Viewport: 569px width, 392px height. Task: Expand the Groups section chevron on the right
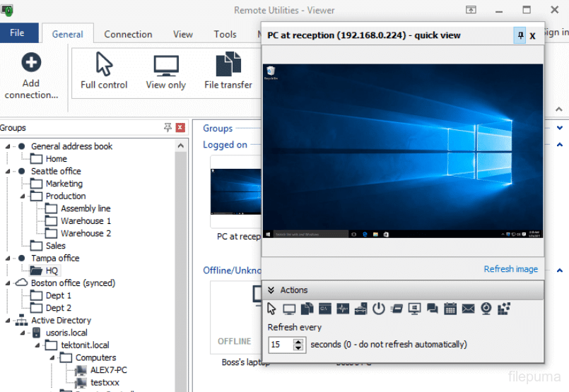coord(560,128)
